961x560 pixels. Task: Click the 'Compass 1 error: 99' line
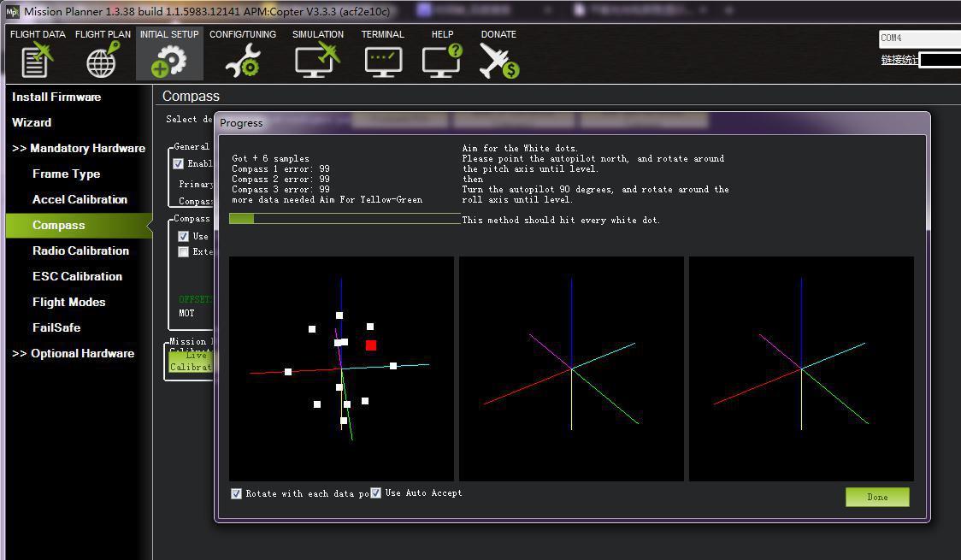click(280, 169)
